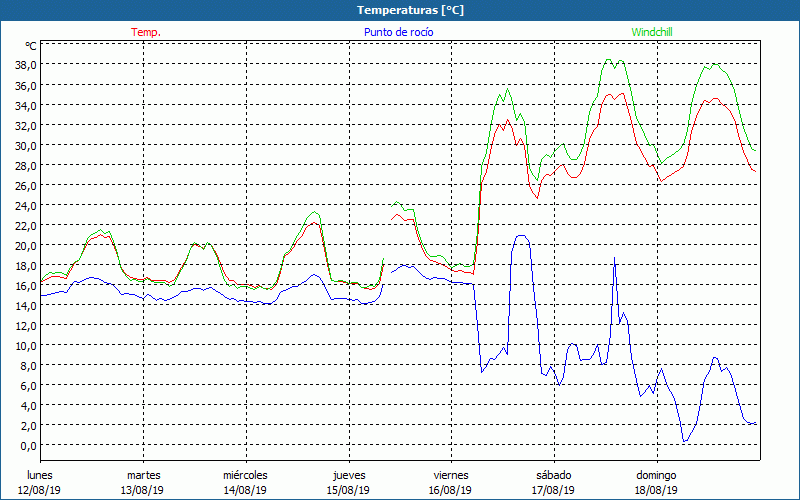Screen dimensions: 800x500
Task: Click the '4,0' y-axis value
Action: [x=29, y=406]
